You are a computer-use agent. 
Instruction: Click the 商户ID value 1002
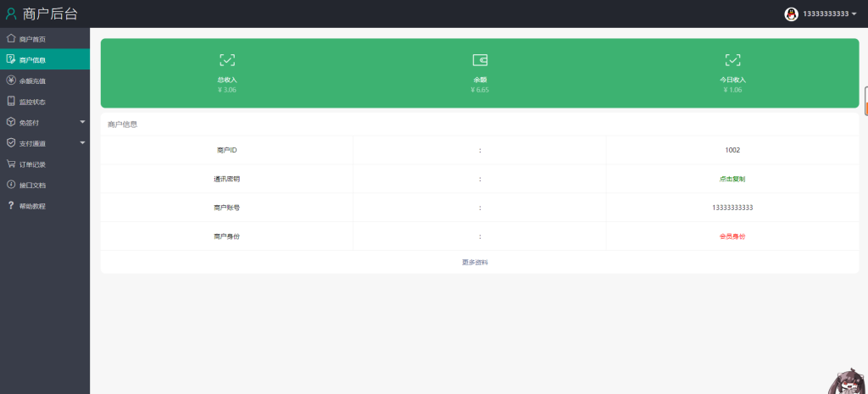(732, 150)
